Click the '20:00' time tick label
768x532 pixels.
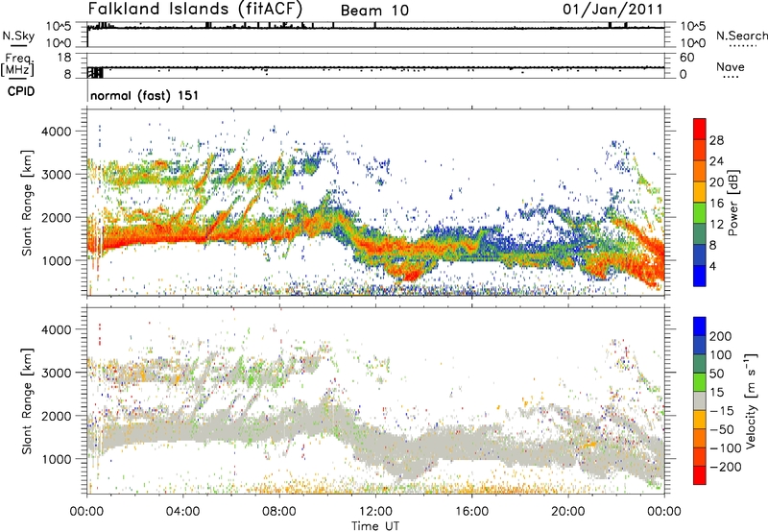(568, 512)
